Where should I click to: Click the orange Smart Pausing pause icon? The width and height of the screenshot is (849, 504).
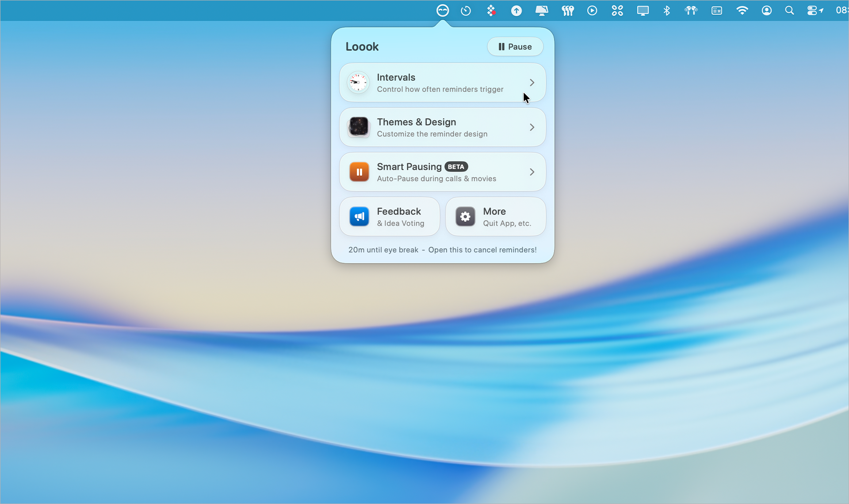pyautogui.click(x=359, y=172)
